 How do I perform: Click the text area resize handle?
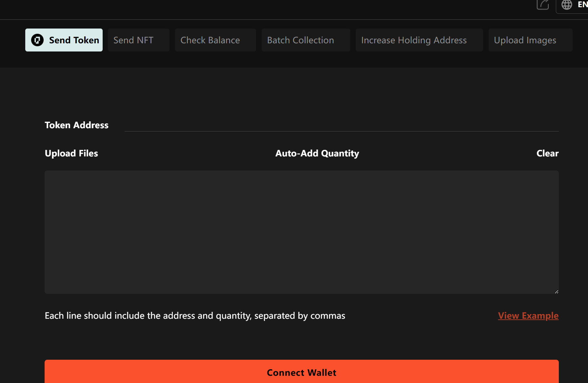click(556, 292)
